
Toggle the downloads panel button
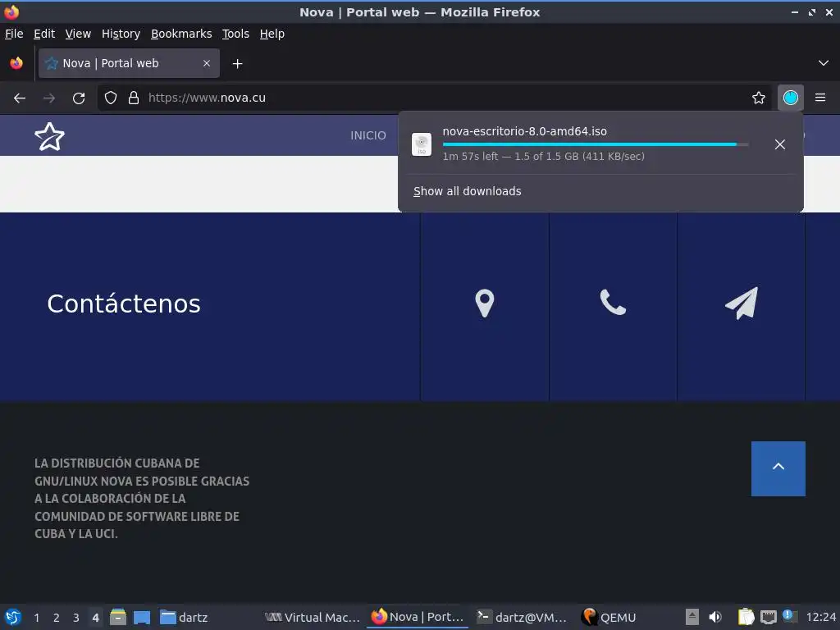point(790,98)
